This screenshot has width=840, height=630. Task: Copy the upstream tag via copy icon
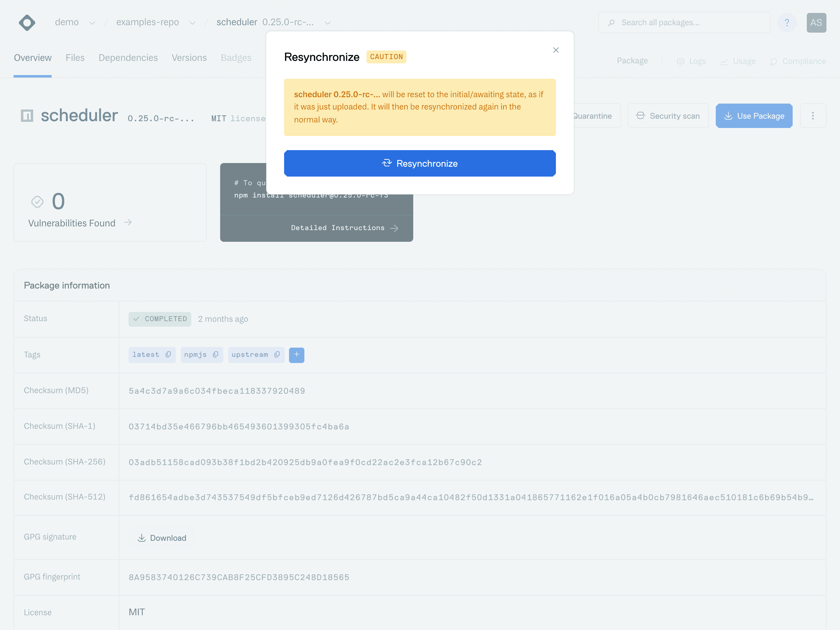(x=277, y=354)
